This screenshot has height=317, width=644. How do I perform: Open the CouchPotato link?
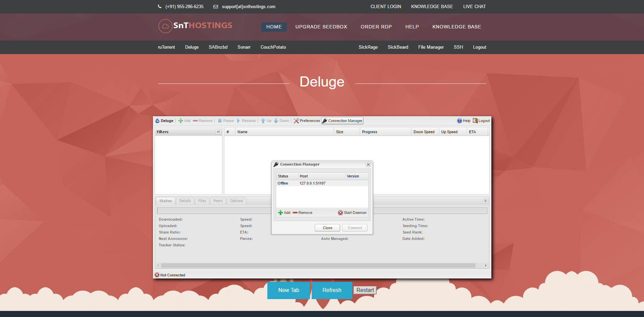click(x=273, y=47)
